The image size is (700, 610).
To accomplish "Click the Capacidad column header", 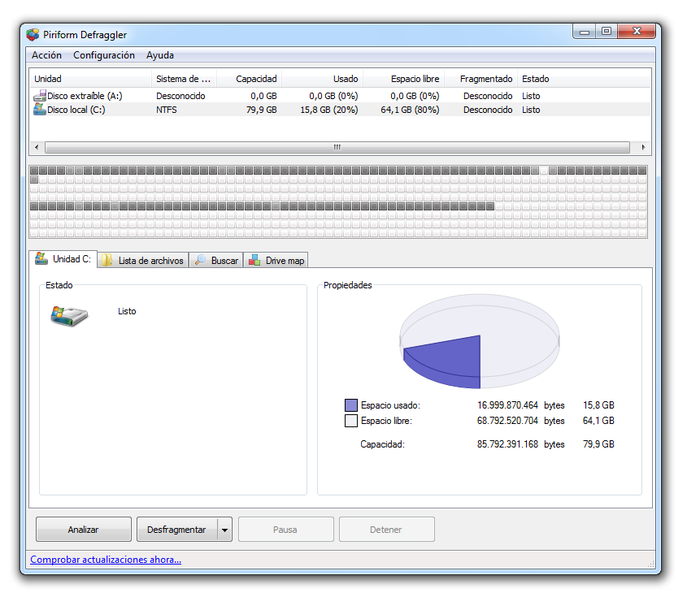I will [x=256, y=79].
